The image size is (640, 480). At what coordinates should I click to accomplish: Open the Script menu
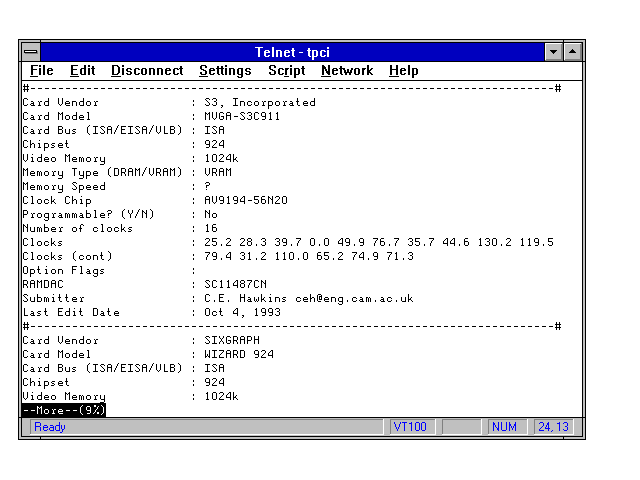pos(286,71)
